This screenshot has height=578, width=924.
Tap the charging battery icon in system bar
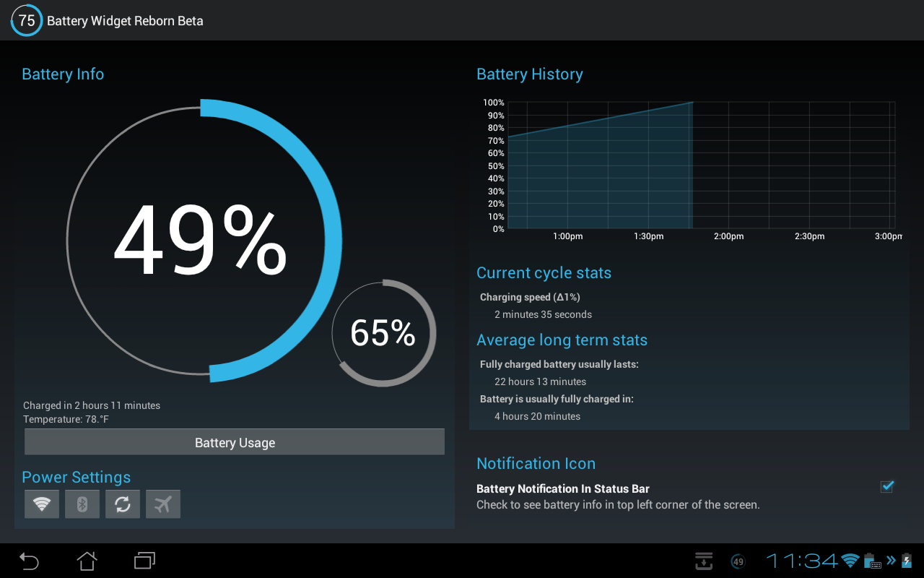(907, 561)
